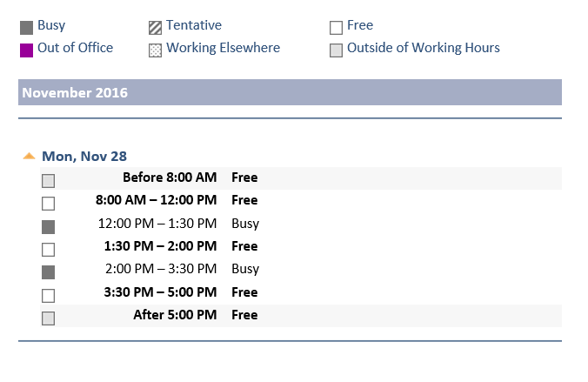Click the 2:00 PM – 3:30 PM busy box

(48, 271)
